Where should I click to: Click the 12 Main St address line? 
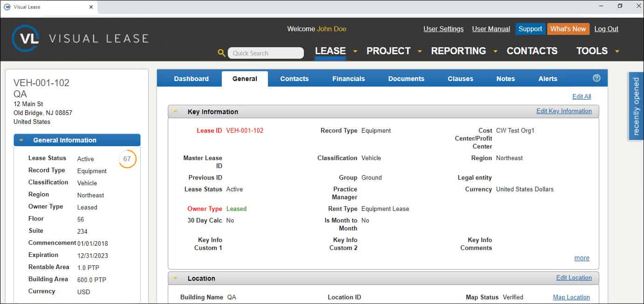28,104
